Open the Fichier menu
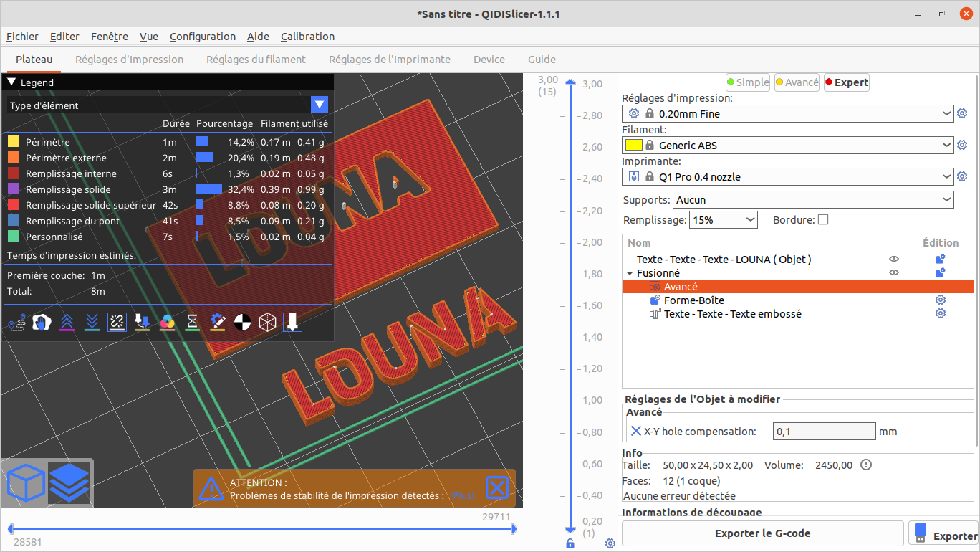Screen dimensions: 980x552 point(22,37)
